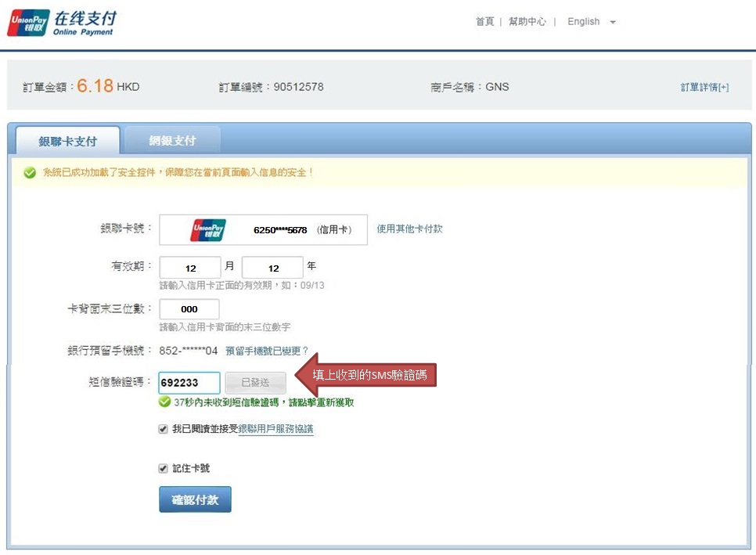Click SMS verification code input field

coord(189,383)
